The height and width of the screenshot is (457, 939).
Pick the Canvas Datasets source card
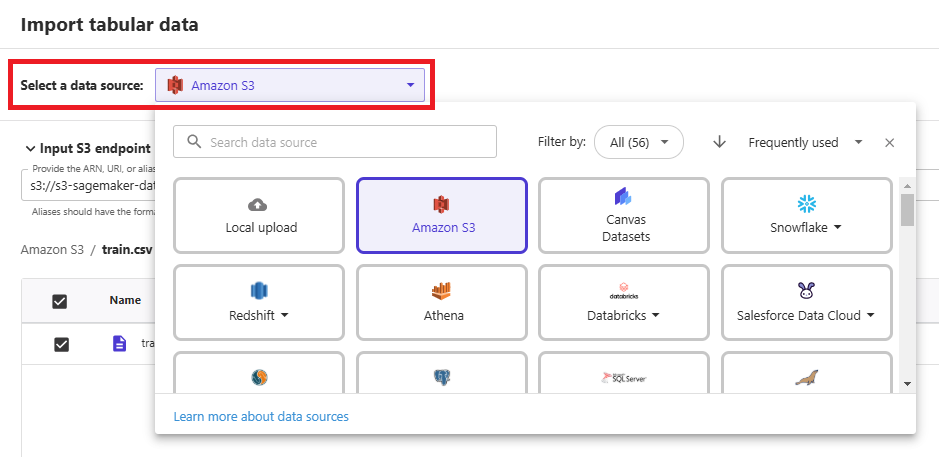(x=624, y=216)
